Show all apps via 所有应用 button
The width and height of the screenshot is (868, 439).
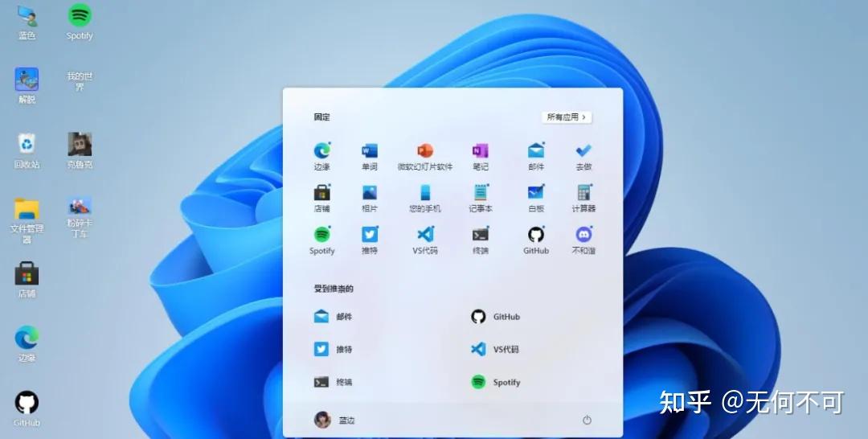coord(567,117)
